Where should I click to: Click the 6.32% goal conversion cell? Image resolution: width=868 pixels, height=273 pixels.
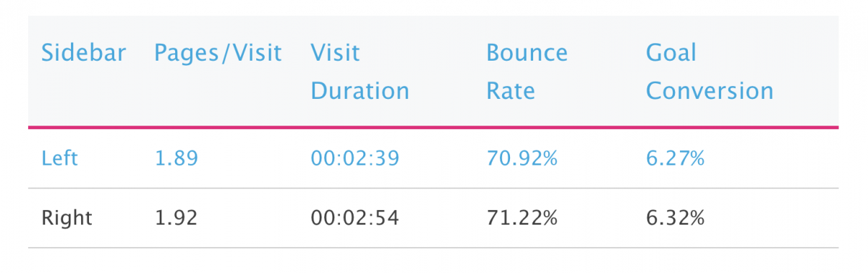pyautogui.click(x=675, y=218)
